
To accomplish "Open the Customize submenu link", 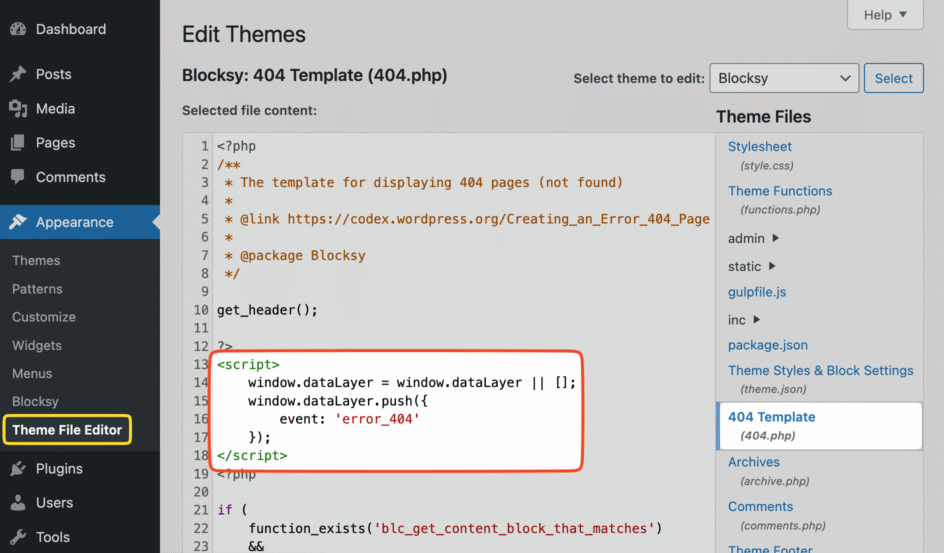I will point(44,317).
